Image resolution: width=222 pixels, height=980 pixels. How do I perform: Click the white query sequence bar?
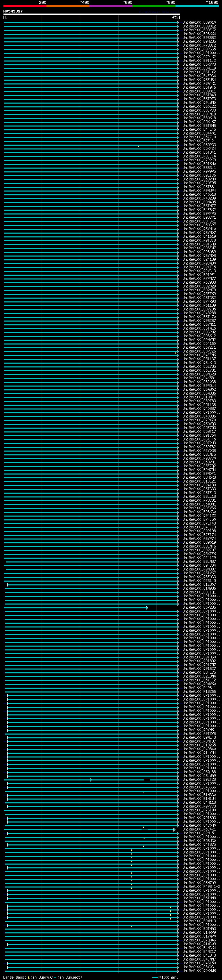point(92,15)
